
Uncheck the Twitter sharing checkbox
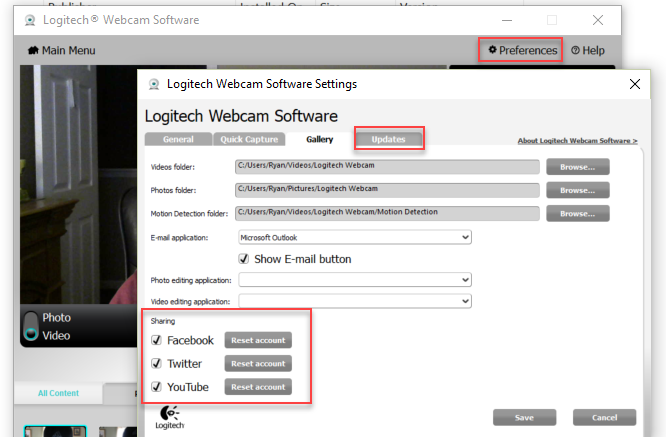coord(156,364)
